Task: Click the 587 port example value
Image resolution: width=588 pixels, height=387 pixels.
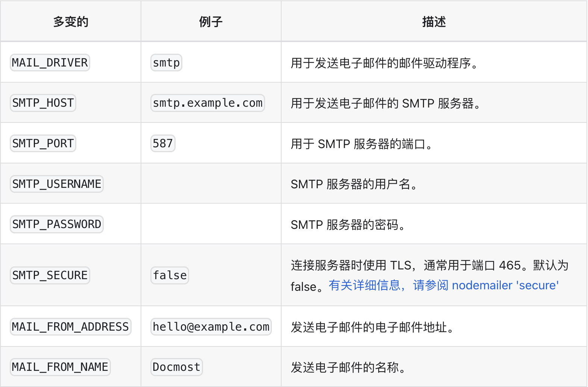Action: 163,143
